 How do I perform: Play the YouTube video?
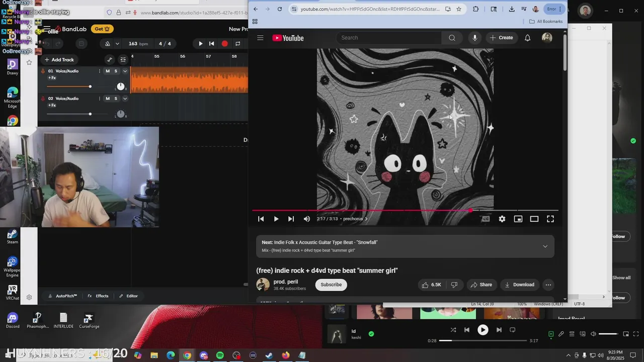point(276,219)
